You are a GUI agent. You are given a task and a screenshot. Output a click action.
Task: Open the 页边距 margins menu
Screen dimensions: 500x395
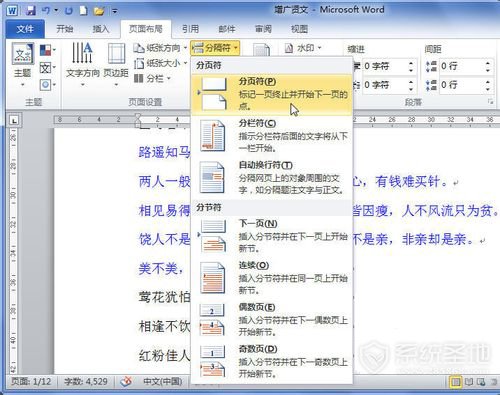click(x=116, y=65)
